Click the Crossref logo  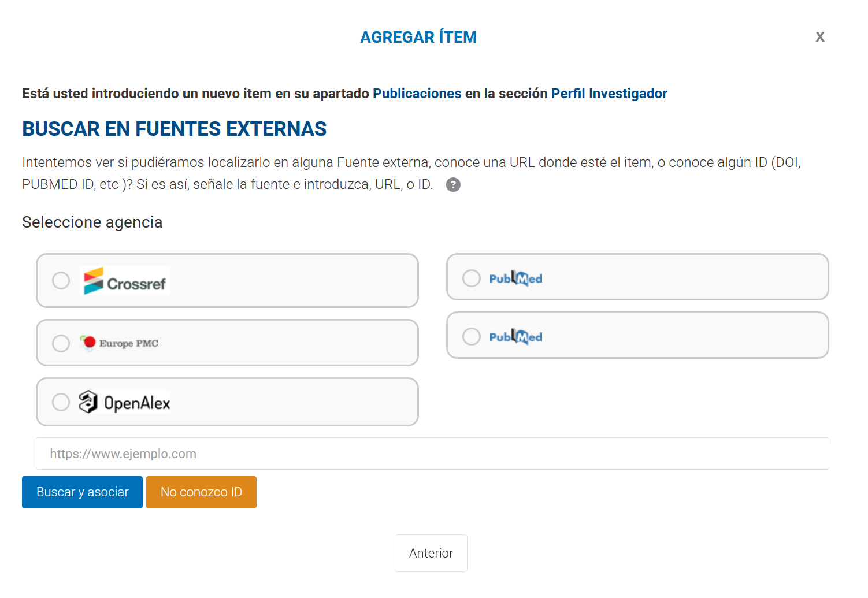pyautogui.click(x=125, y=281)
